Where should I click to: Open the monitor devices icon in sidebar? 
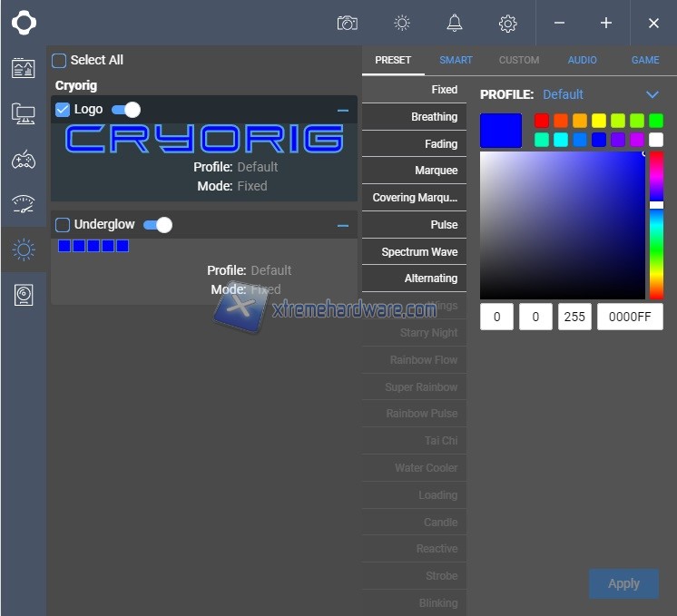(x=23, y=113)
